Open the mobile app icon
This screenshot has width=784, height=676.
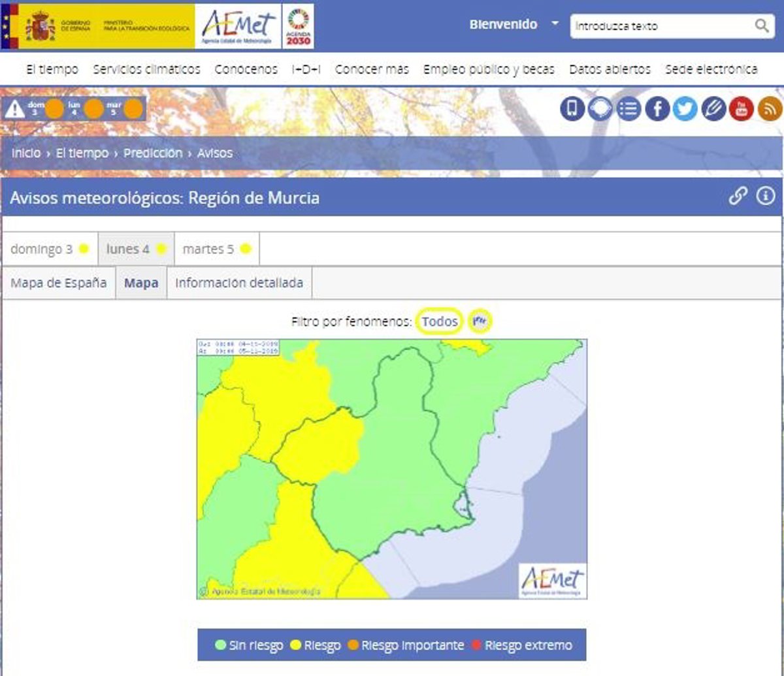572,109
